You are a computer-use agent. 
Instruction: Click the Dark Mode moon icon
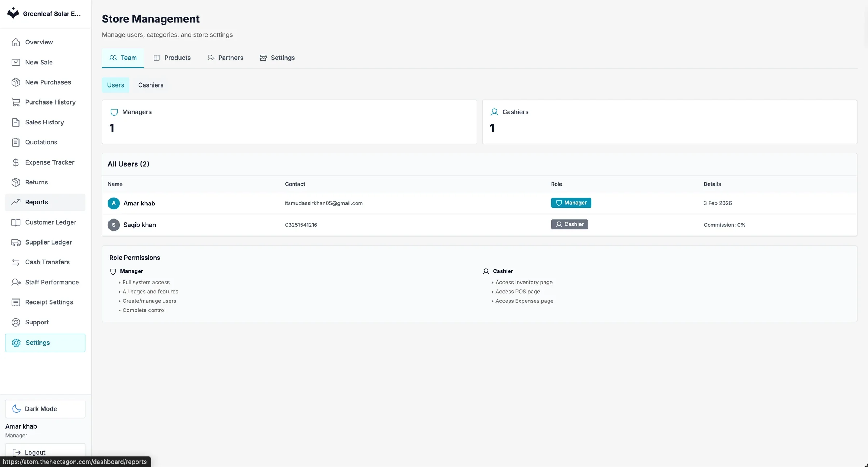tap(16, 409)
